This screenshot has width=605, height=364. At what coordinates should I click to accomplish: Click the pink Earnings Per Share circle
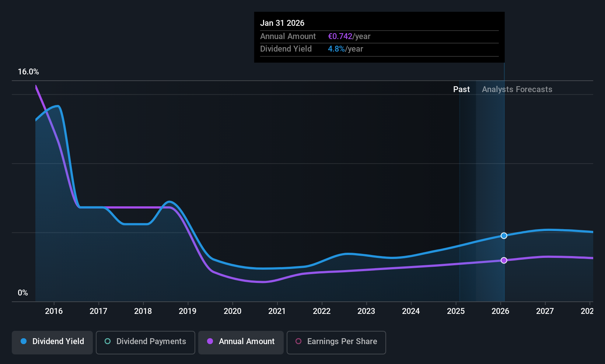[x=299, y=341]
